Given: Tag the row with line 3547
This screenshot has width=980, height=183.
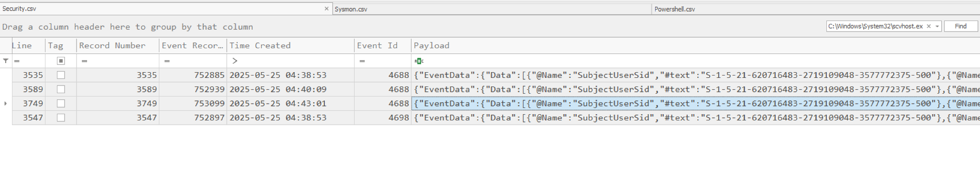Looking at the screenshot, I should pos(61,118).
